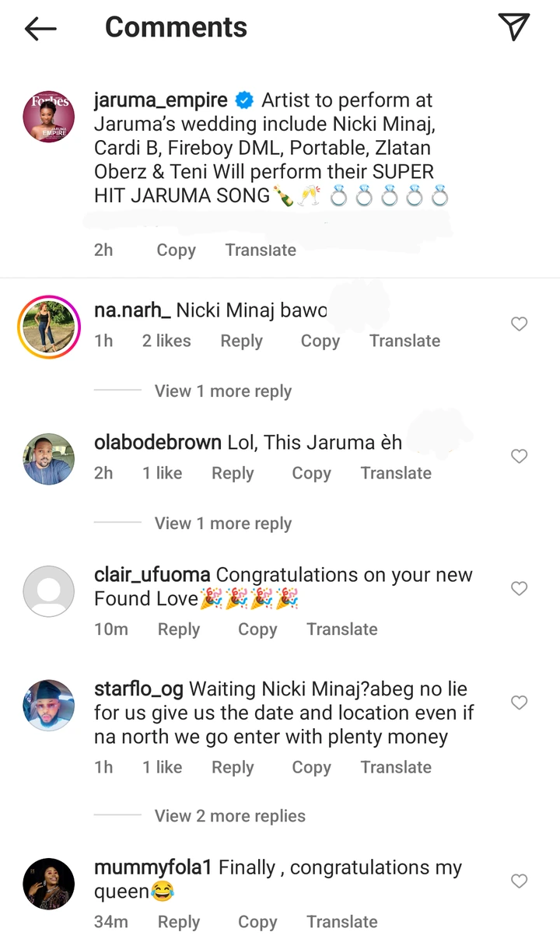
Task: Tap the send/share paper plane icon
Action: tap(513, 27)
